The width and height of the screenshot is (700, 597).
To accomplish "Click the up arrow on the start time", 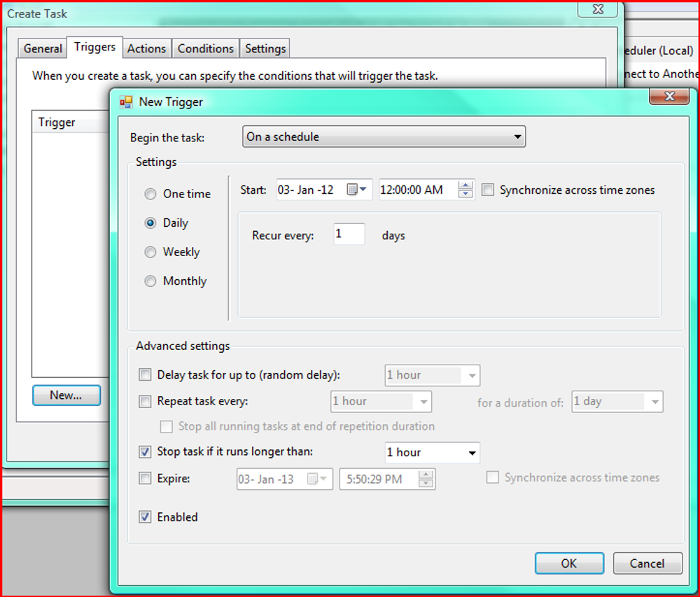I will 465,185.
